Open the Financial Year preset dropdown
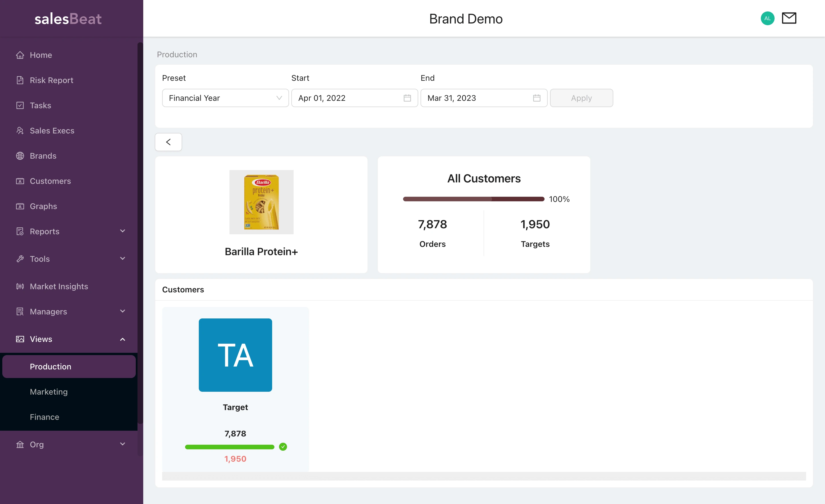The image size is (825, 504). 225,98
